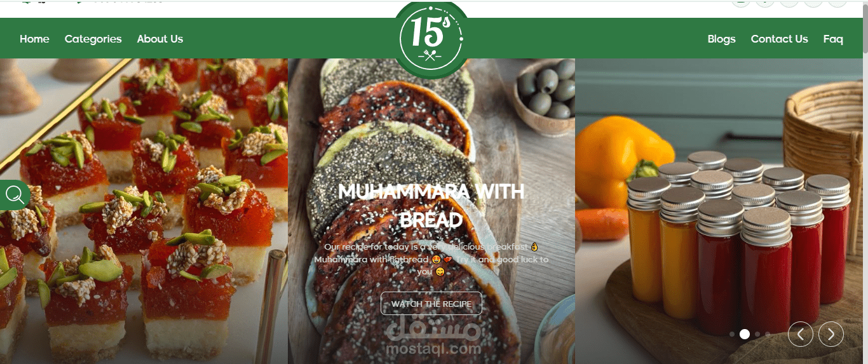This screenshot has width=868, height=364.
Task: Go to previous slide arrow
Action: [801, 334]
